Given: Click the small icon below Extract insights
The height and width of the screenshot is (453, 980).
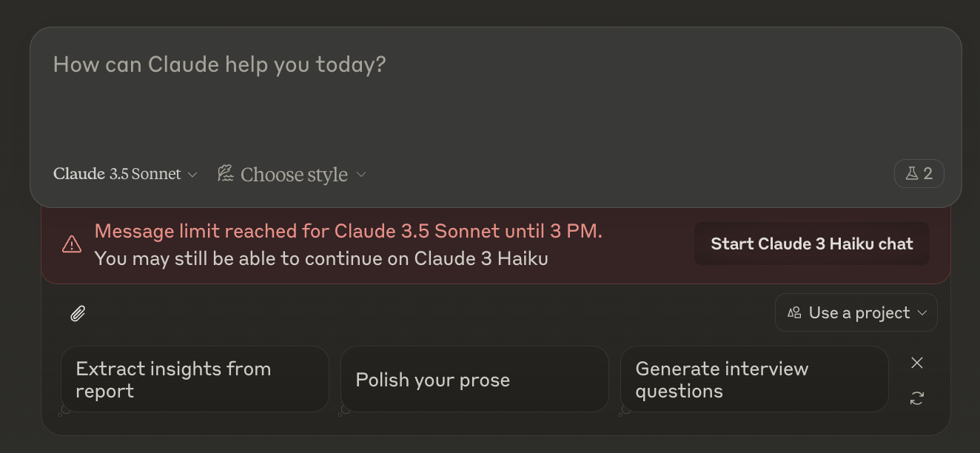Looking at the screenshot, I should tap(64, 410).
